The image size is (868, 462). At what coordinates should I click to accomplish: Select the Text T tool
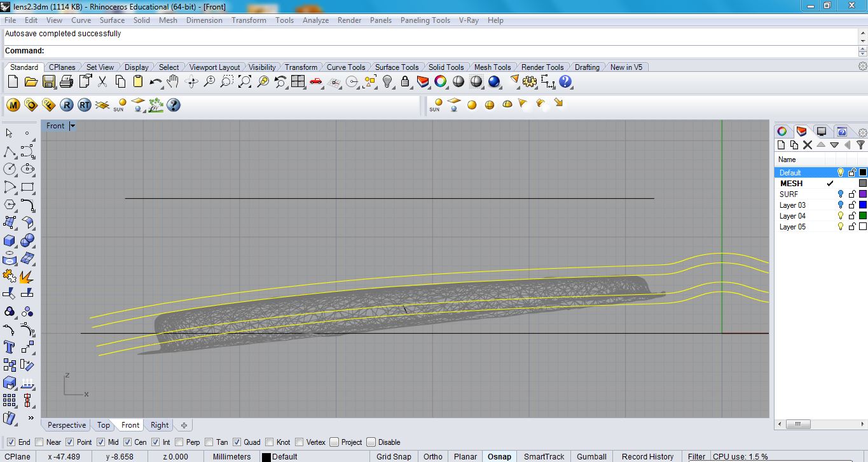pyautogui.click(x=10, y=347)
